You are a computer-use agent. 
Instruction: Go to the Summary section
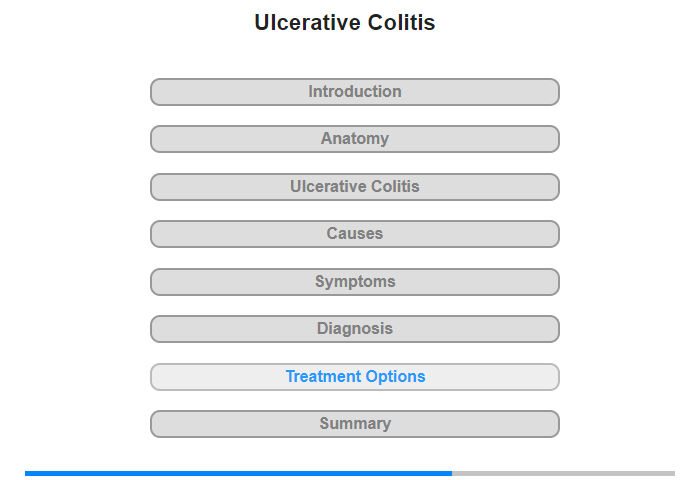click(x=354, y=424)
